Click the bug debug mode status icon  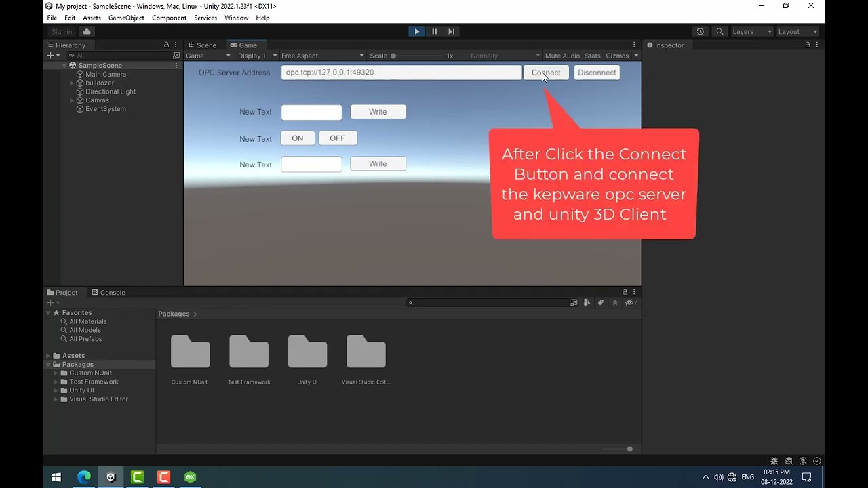point(774,461)
